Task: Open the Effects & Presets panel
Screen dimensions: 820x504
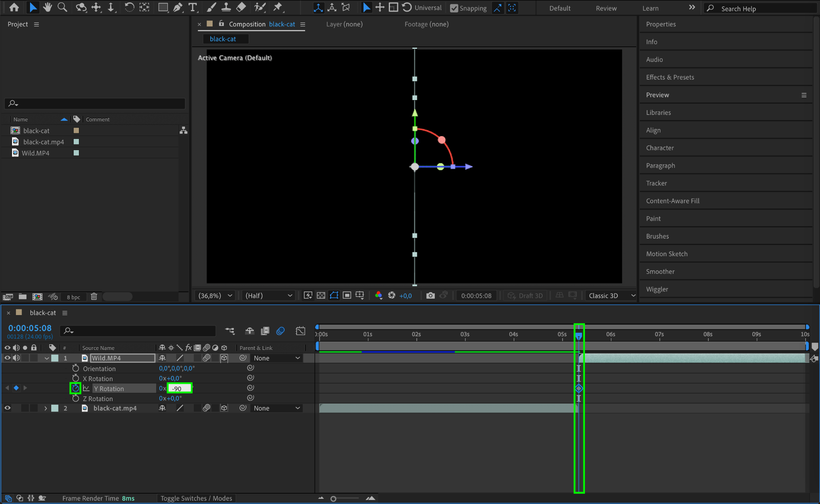Action: coord(670,77)
